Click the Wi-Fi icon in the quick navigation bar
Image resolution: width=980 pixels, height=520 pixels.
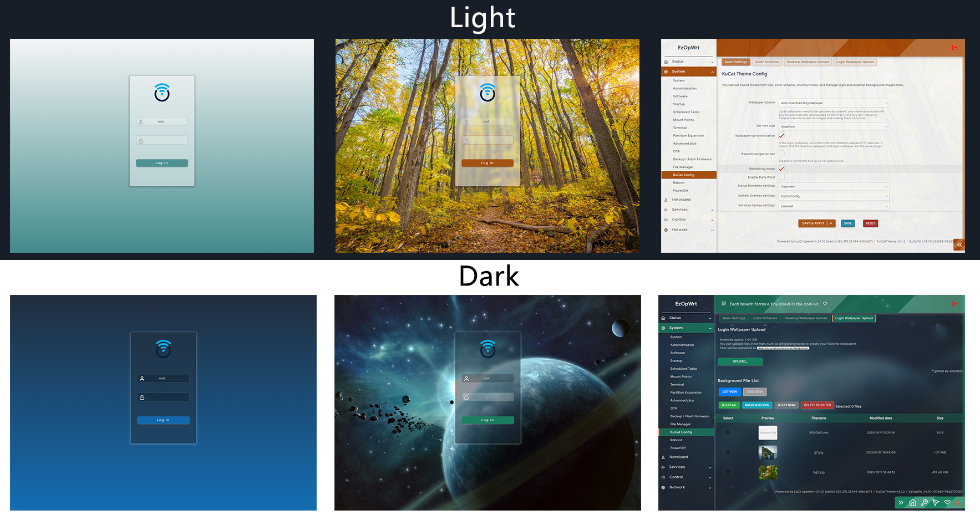947,502
